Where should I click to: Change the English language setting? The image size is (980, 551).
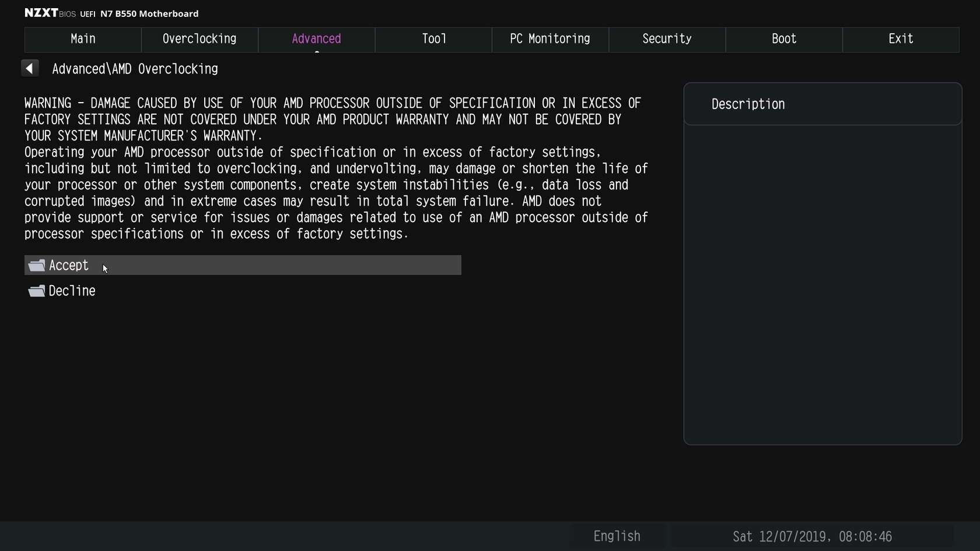pyautogui.click(x=617, y=536)
